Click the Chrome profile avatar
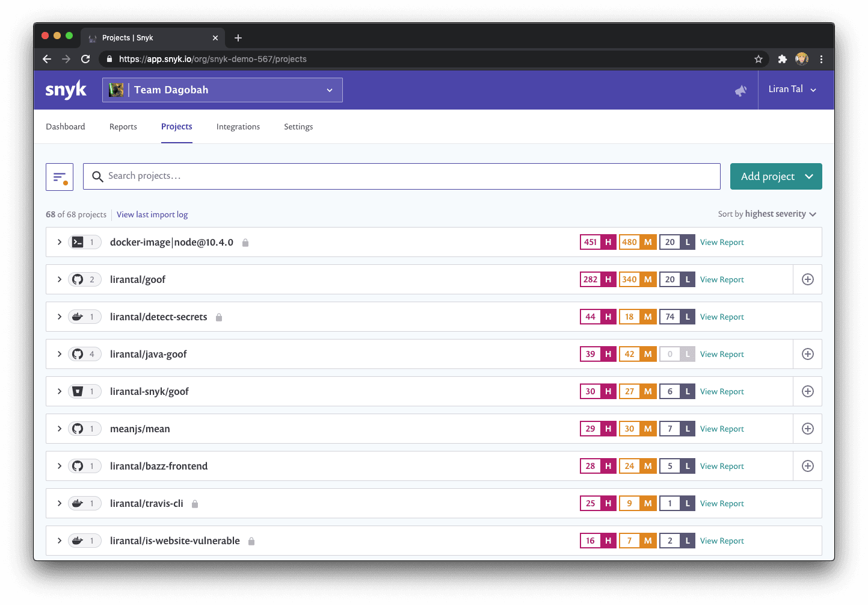This screenshot has height=605, width=868. click(802, 59)
